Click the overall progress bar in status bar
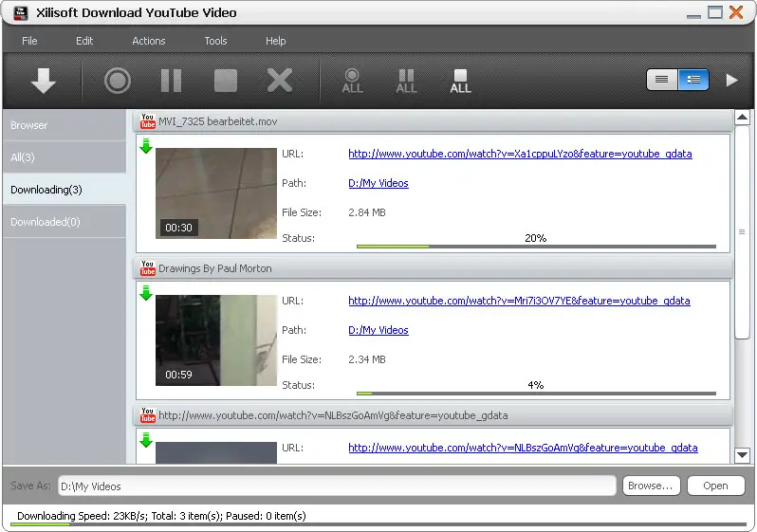 (x=378, y=524)
